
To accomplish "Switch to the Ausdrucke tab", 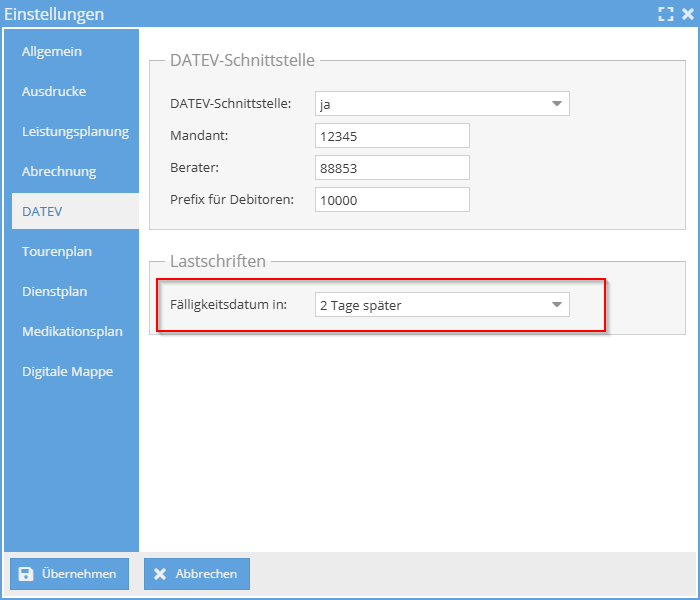I will (x=54, y=91).
